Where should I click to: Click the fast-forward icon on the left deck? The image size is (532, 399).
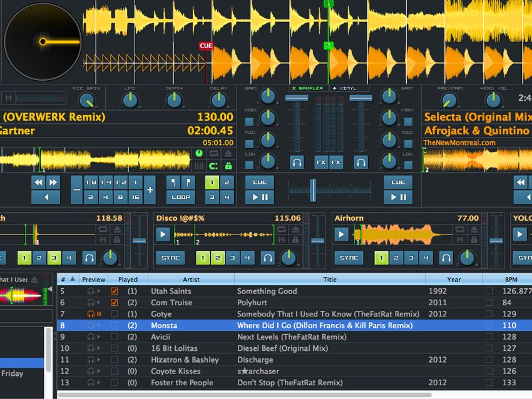click(x=53, y=182)
